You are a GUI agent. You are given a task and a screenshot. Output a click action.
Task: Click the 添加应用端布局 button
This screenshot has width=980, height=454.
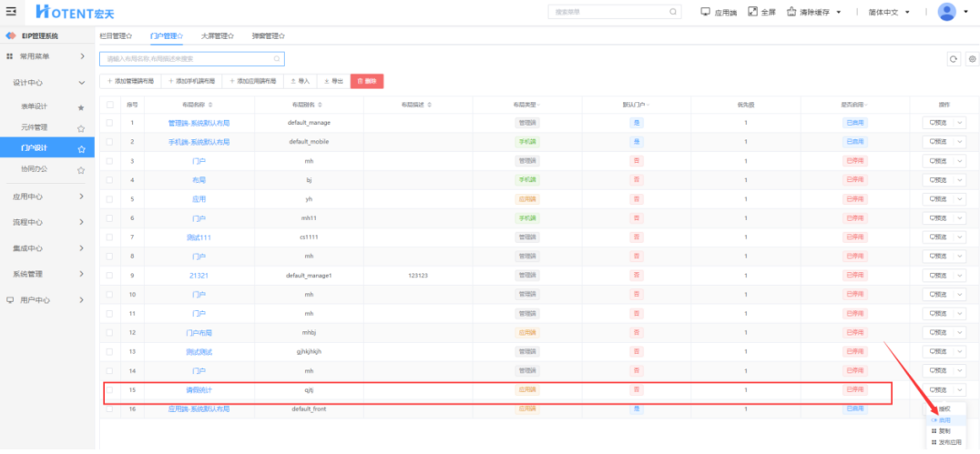tap(252, 81)
